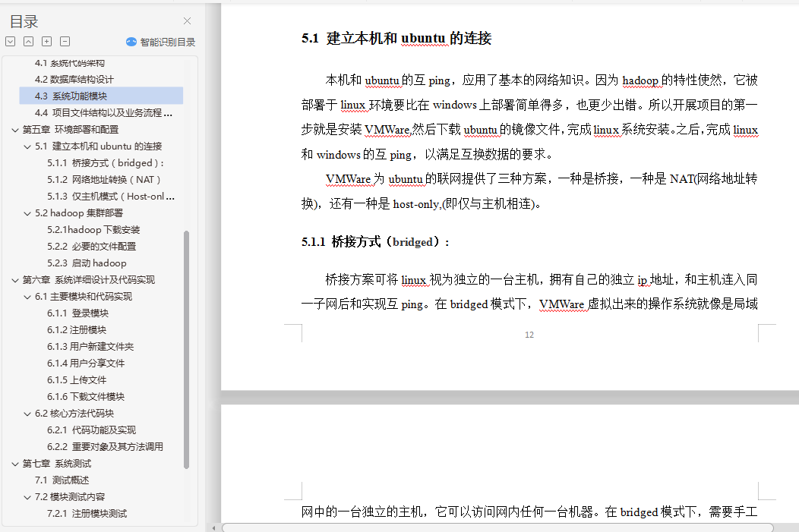Jump to 第七章 系统测试
Image resolution: width=799 pixels, height=532 pixels.
click(56, 464)
